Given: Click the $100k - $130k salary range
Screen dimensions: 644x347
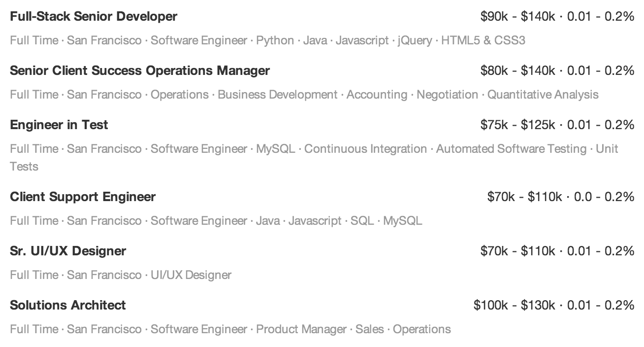Looking at the screenshot, I should pos(515,305).
